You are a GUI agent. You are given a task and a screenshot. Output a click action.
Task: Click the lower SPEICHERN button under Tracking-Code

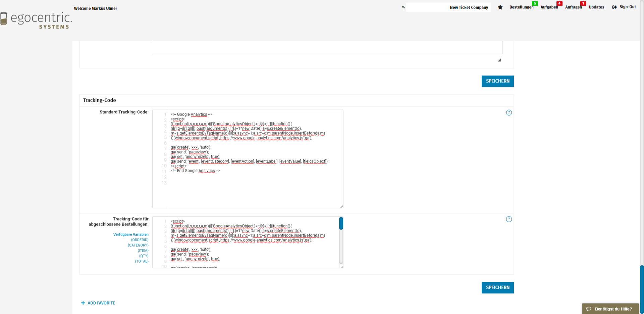coord(498,288)
